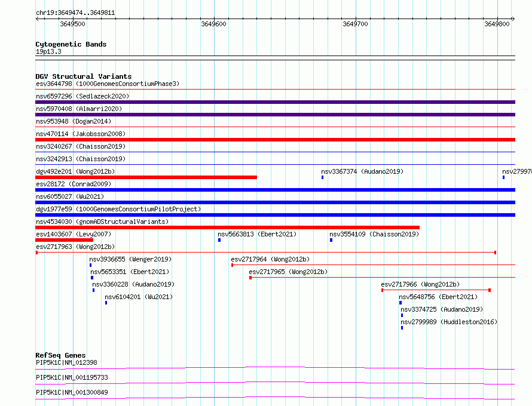Open the nsv6055027 Wu2021 label
532x406 pixels.
coord(70,196)
